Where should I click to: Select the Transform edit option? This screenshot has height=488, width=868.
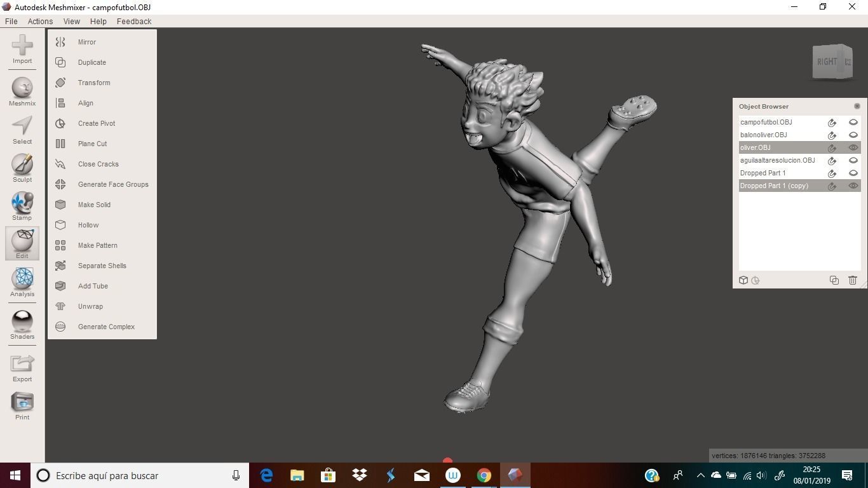click(x=94, y=83)
